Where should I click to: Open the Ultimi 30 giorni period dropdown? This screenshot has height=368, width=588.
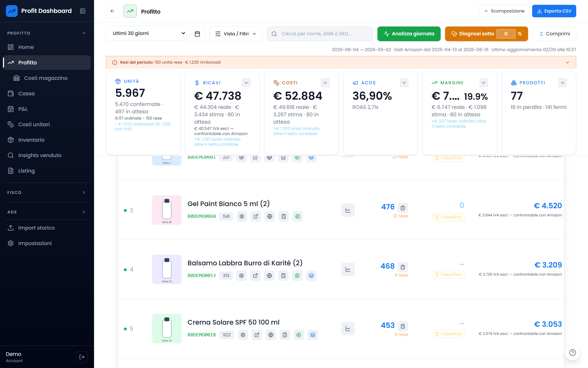coord(146,33)
